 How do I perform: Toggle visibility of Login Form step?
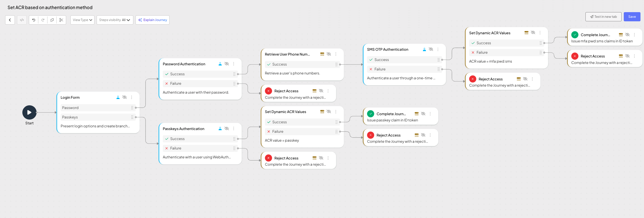tap(124, 97)
